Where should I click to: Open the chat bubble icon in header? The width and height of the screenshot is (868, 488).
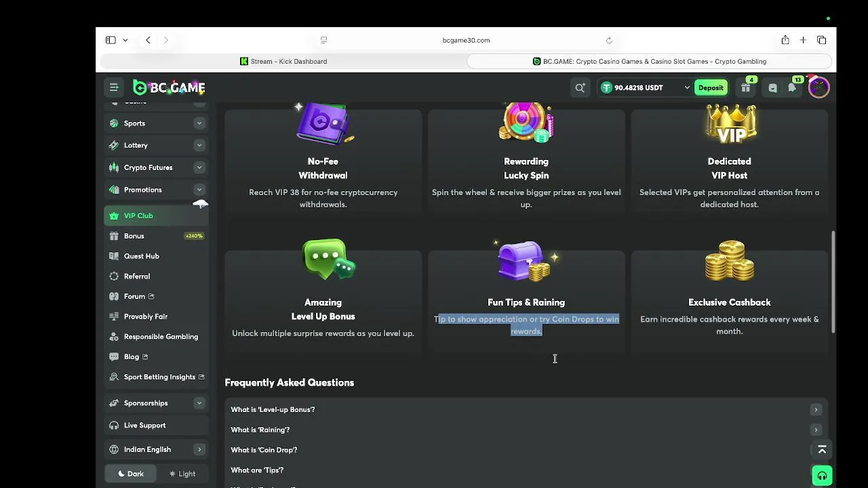coord(772,87)
